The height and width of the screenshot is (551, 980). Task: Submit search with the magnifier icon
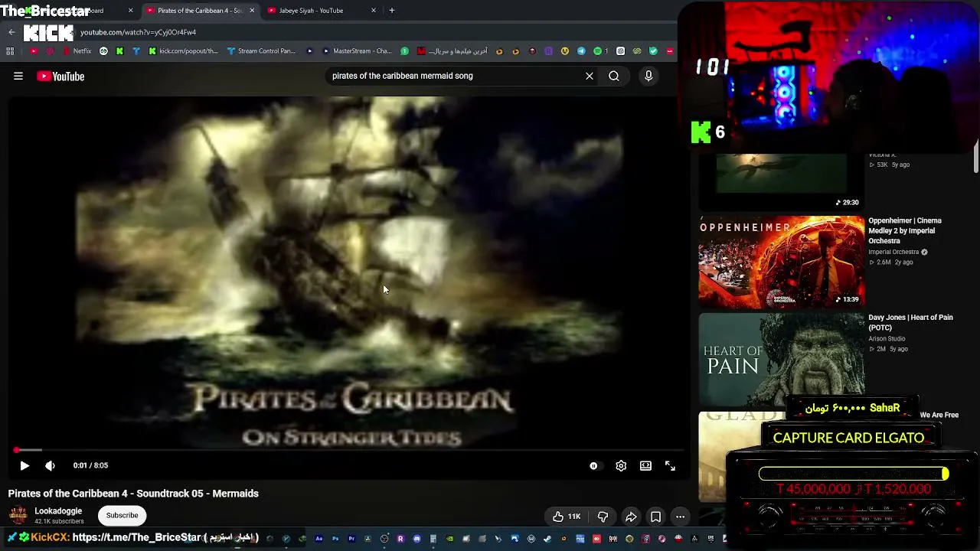click(614, 76)
